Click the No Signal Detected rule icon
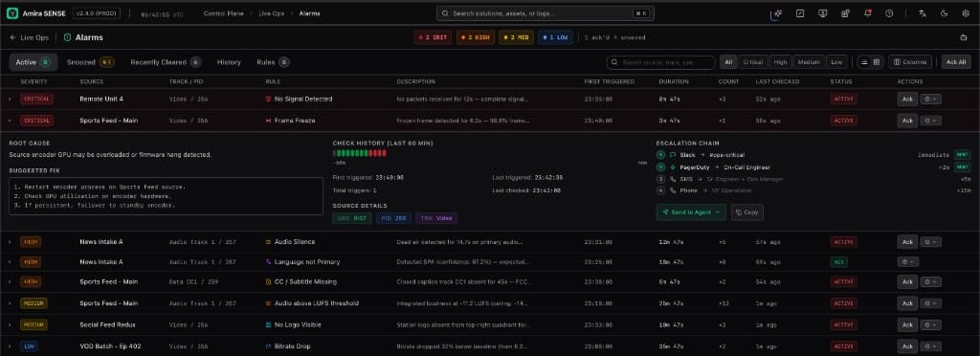980x356 pixels. point(269,99)
